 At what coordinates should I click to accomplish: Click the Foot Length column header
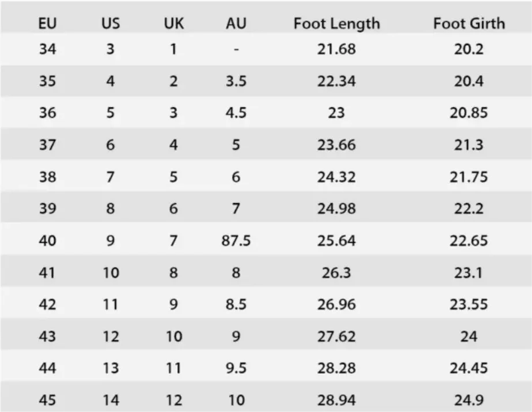coord(336,23)
